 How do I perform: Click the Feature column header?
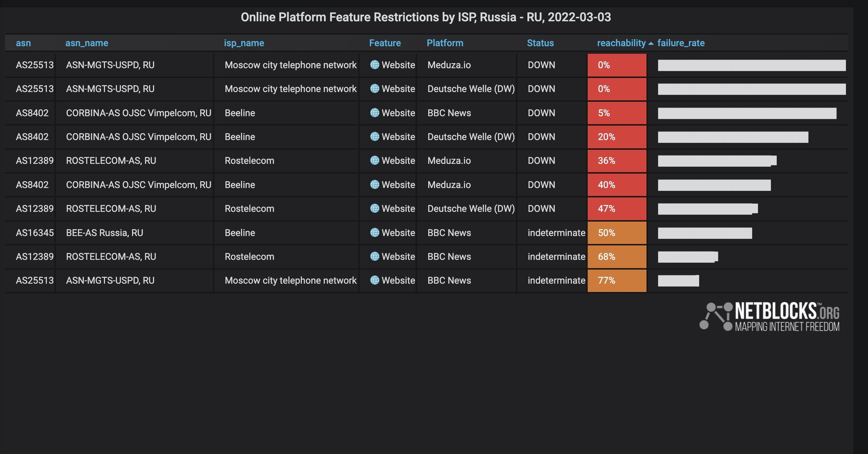(x=385, y=43)
